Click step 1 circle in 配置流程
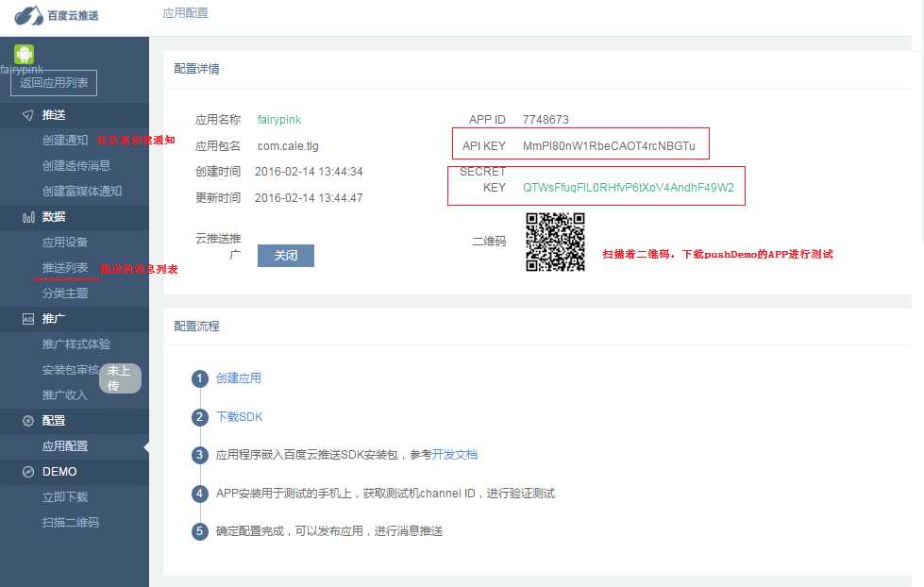 pyautogui.click(x=200, y=378)
